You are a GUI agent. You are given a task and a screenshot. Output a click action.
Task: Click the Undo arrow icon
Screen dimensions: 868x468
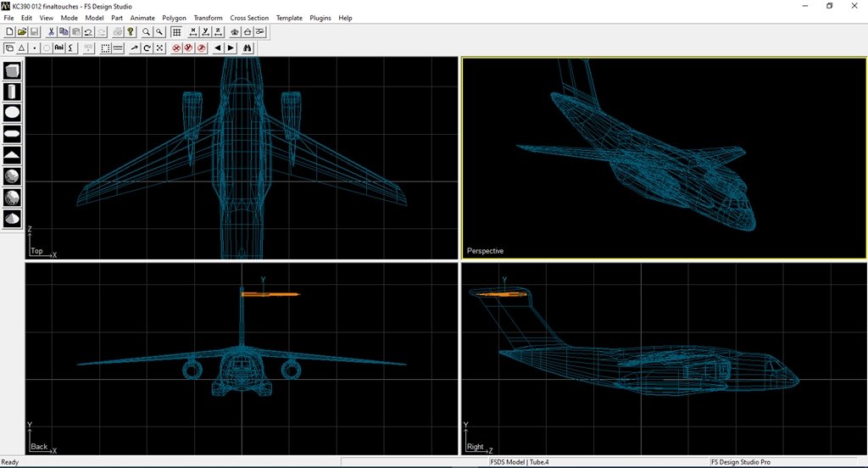(88, 31)
